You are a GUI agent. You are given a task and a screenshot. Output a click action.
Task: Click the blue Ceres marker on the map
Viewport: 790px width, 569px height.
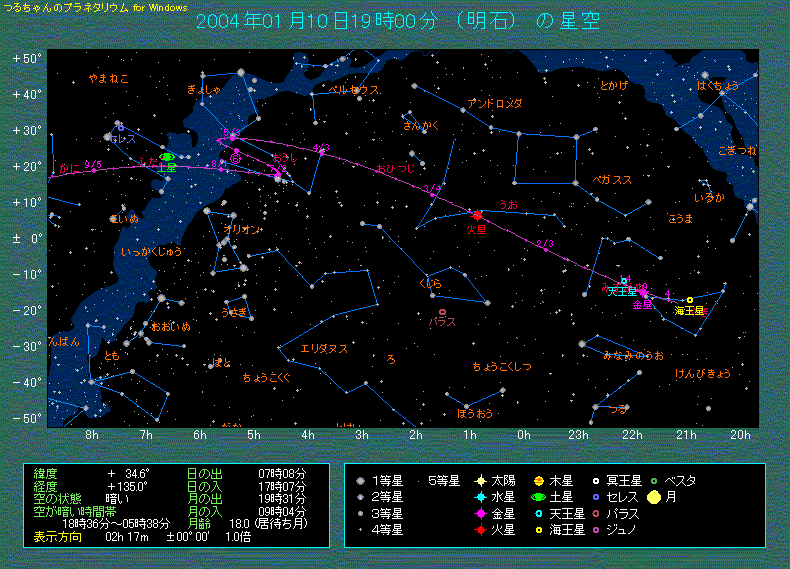click(121, 128)
